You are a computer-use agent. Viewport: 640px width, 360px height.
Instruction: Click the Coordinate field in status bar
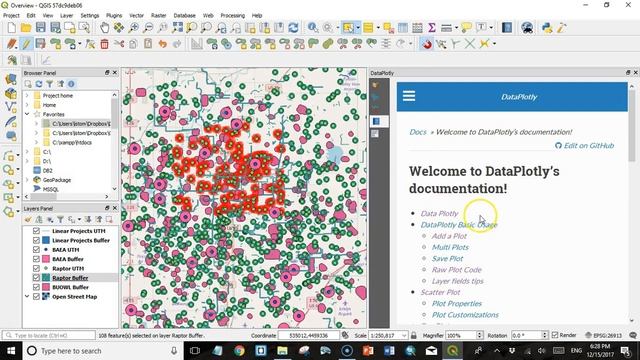click(309, 336)
